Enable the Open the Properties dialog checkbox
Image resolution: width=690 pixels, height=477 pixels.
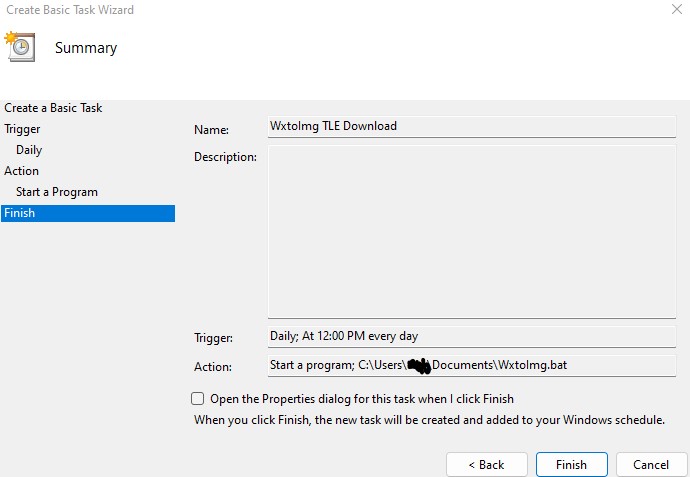[198, 399]
